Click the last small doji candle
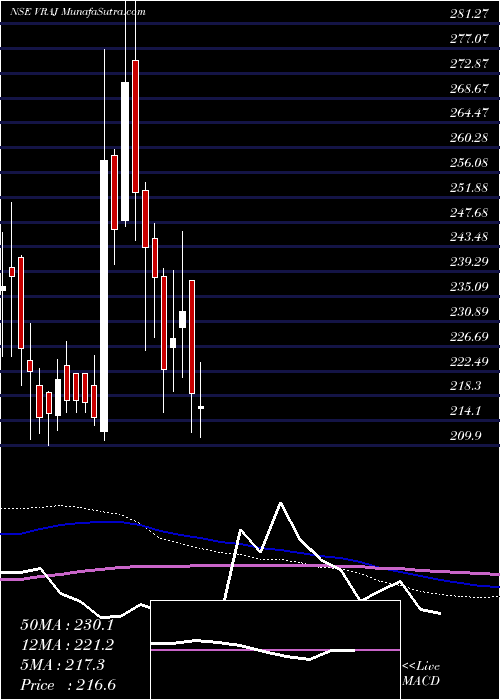This screenshot has width=500, height=700. pyautogui.click(x=201, y=408)
